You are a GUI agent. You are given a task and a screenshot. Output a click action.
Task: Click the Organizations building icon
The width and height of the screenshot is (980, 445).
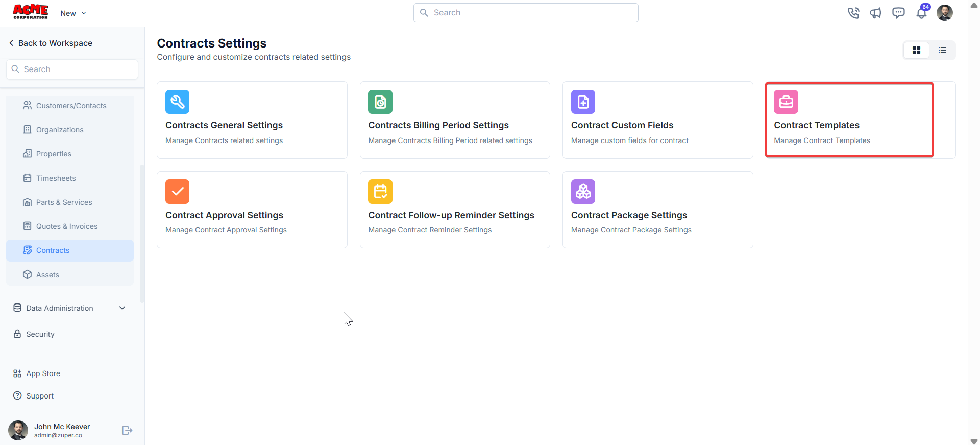pos(28,129)
